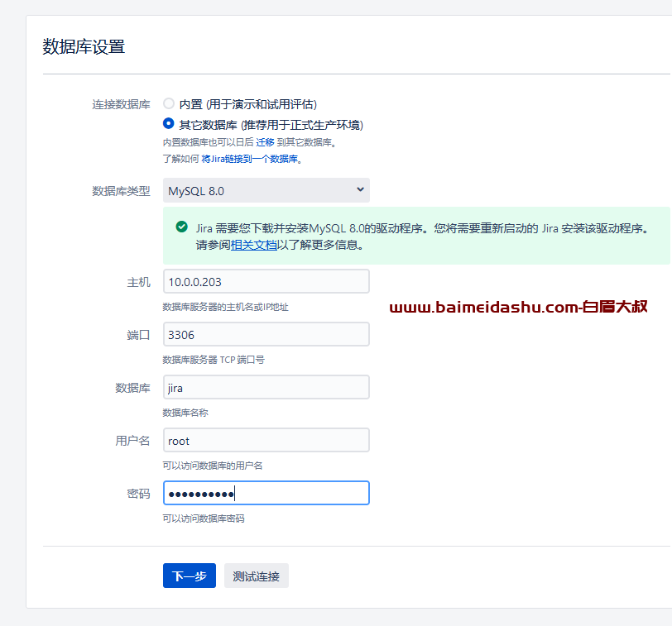Open the 相关文档 documentation link
Viewport: 672px width, 626px height.
(254, 245)
